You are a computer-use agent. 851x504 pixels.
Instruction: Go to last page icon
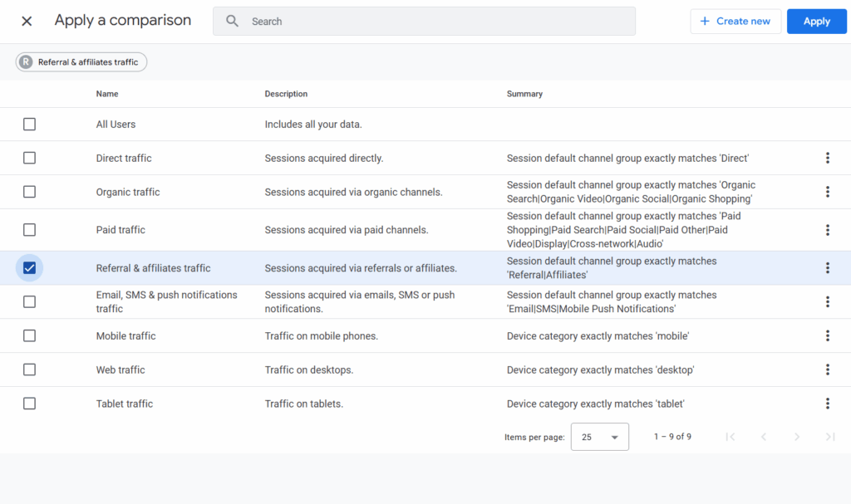tap(830, 437)
